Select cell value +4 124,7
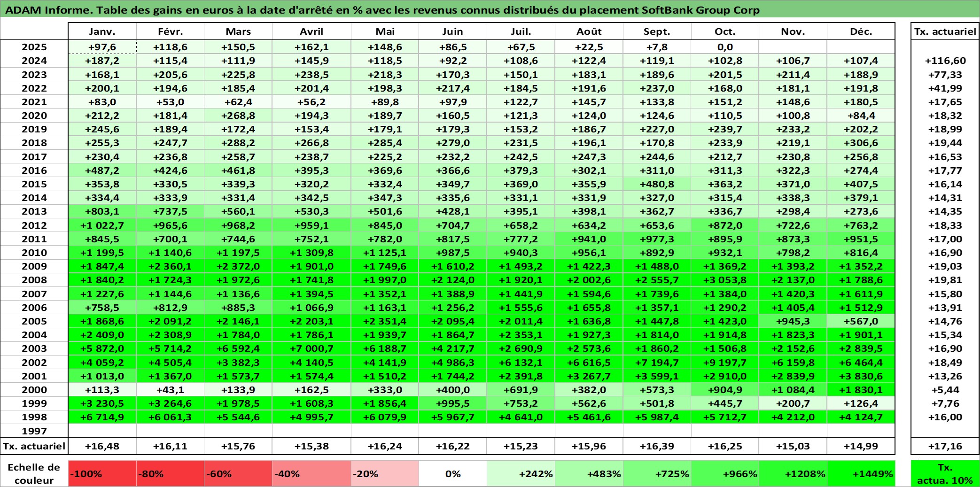This screenshot has height=487, width=980. pyautogui.click(x=861, y=417)
